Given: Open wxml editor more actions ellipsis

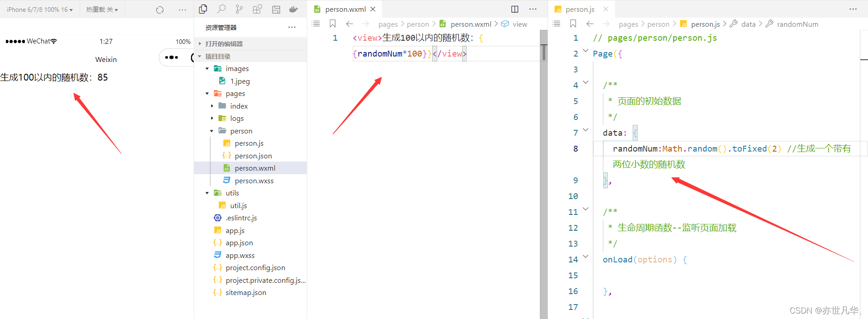Looking at the screenshot, I should (533, 9).
